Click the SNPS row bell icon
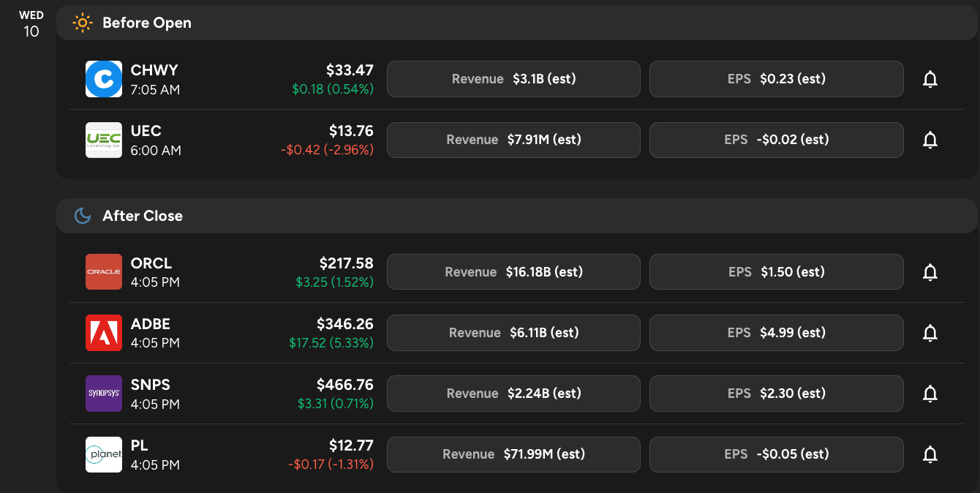The image size is (980, 493). pos(930,394)
